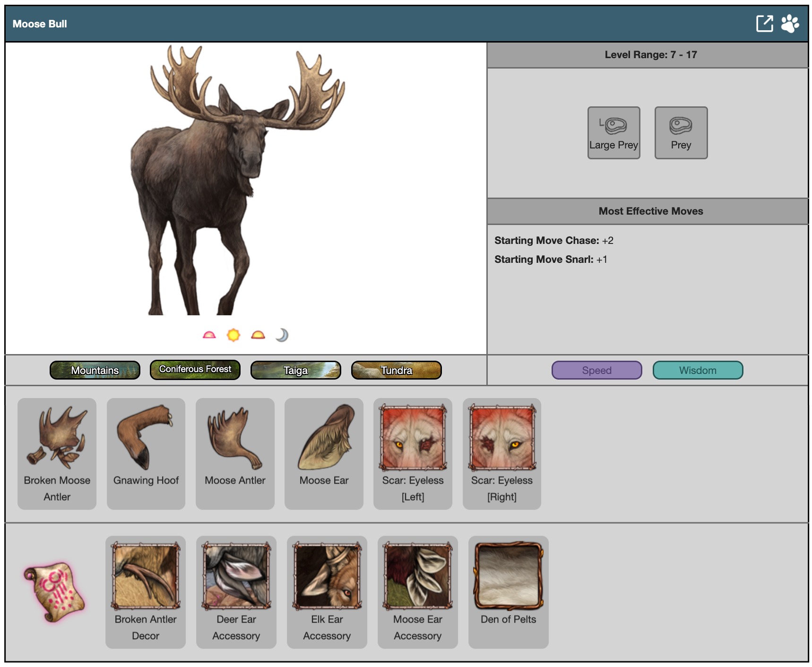The height and width of the screenshot is (667, 812).
Task: Click the pink glowing scroll icon
Action: click(x=54, y=592)
